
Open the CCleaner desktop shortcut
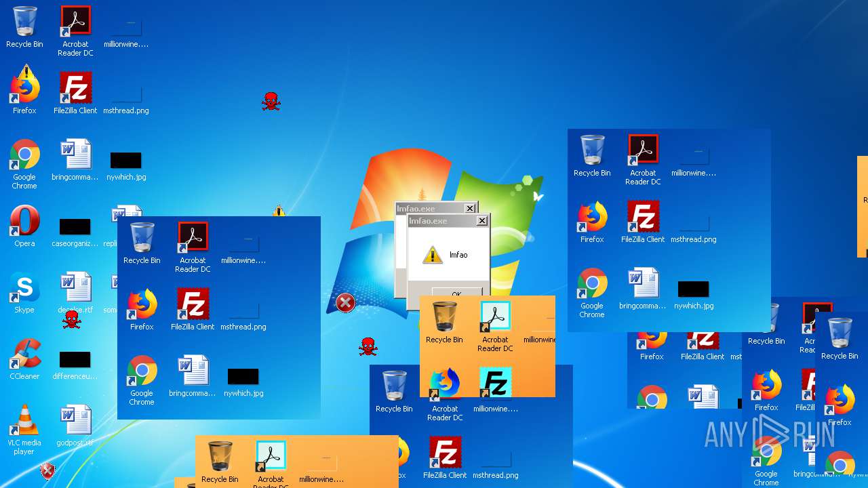24,354
